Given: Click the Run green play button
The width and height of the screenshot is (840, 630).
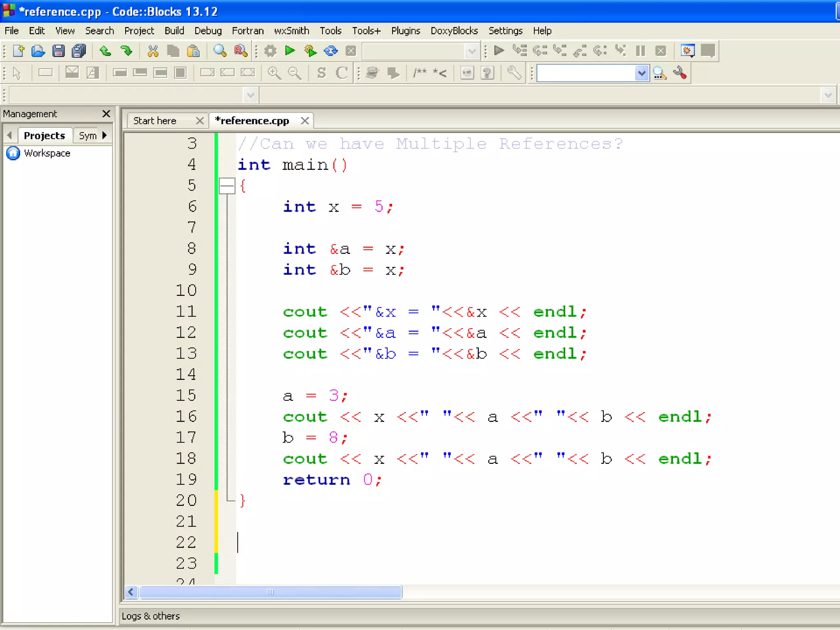Looking at the screenshot, I should [x=290, y=51].
